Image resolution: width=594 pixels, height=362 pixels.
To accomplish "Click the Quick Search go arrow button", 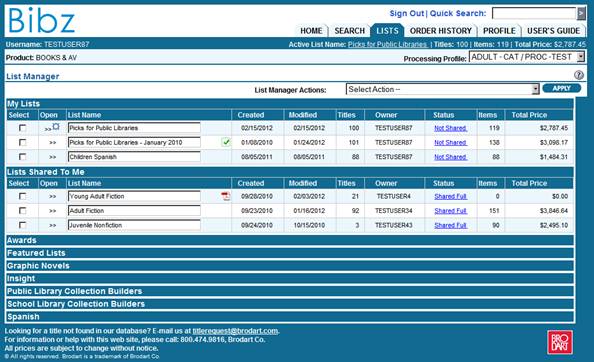I will coord(581,14).
